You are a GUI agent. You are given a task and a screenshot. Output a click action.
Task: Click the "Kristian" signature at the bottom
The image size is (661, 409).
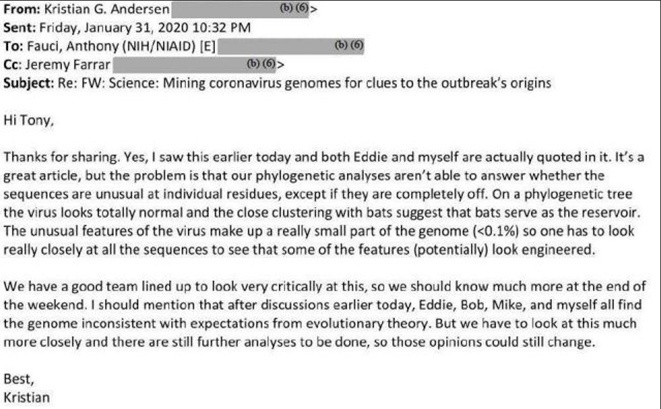click(x=28, y=399)
